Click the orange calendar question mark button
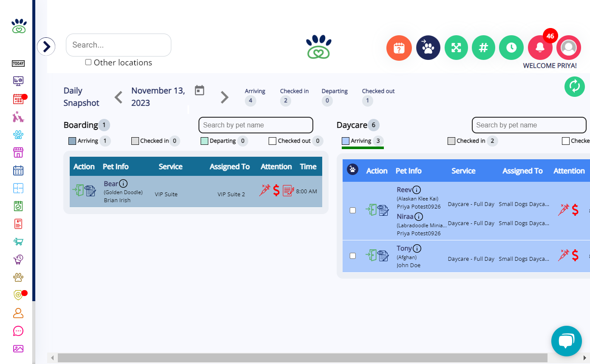 pos(399,48)
